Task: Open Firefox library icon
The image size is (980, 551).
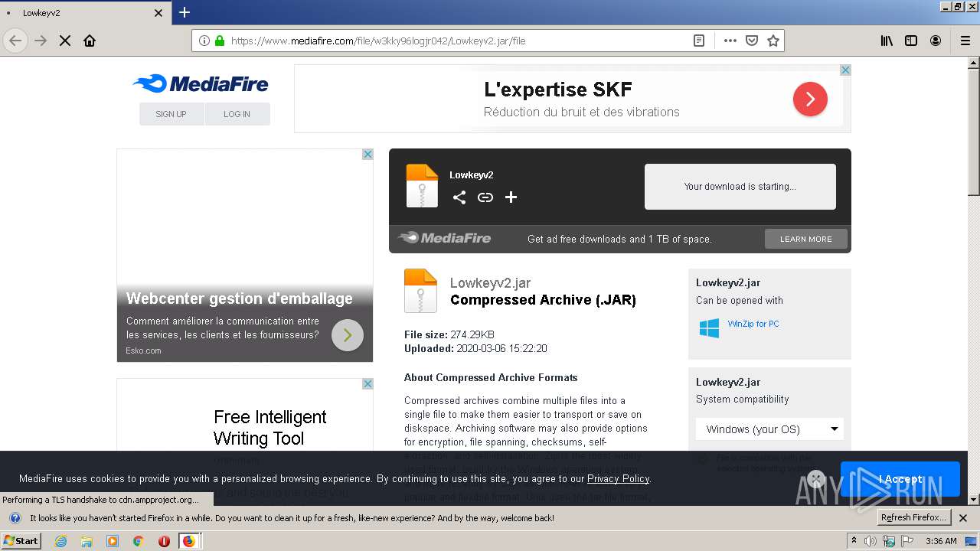Action: (x=887, y=41)
